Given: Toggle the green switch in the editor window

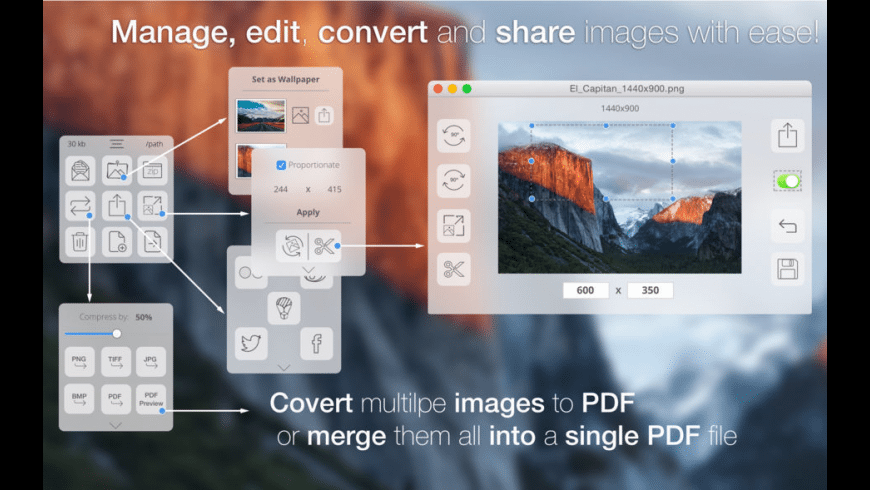Looking at the screenshot, I should point(787,181).
